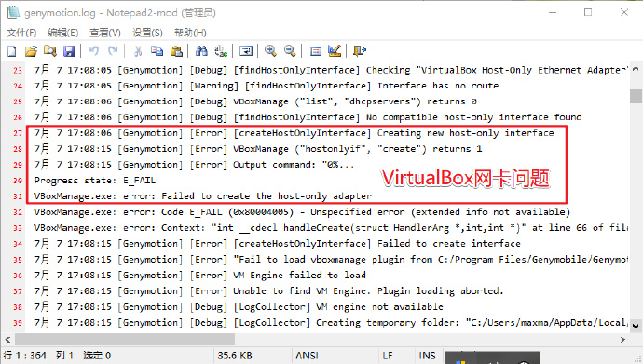Click the Redo arrow icon
This screenshot has width=643, height=364.
tap(113, 51)
